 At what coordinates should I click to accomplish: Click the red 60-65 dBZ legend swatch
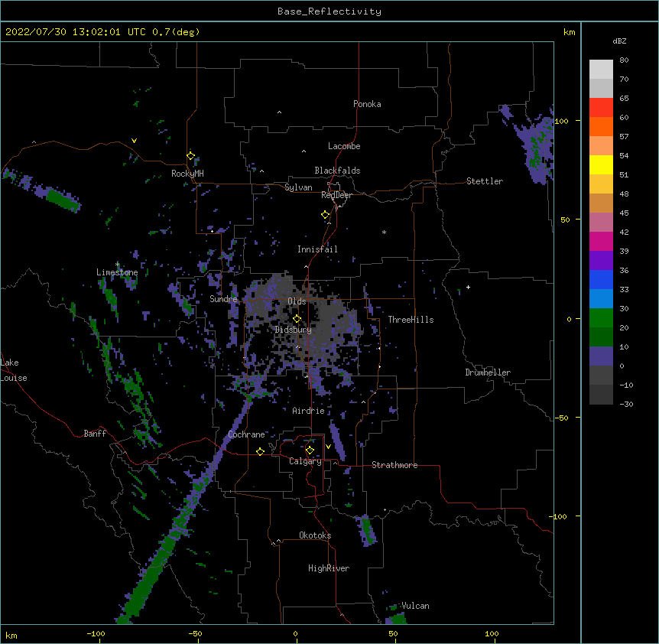pyautogui.click(x=601, y=108)
